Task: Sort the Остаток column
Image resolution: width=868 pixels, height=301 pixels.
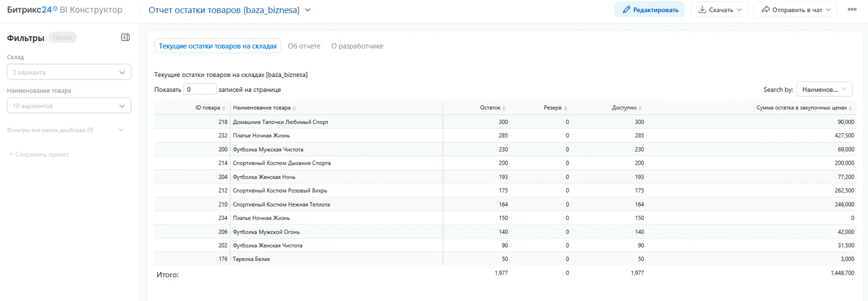Action: [x=504, y=108]
